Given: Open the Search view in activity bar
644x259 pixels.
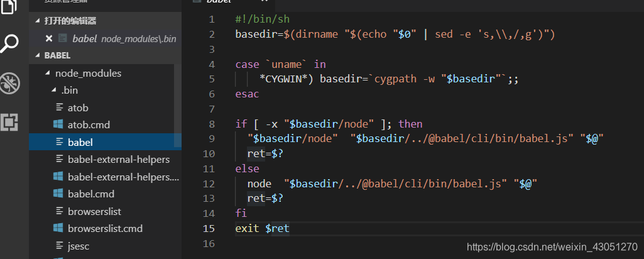Looking at the screenshot, I should [x=9, y=43].
